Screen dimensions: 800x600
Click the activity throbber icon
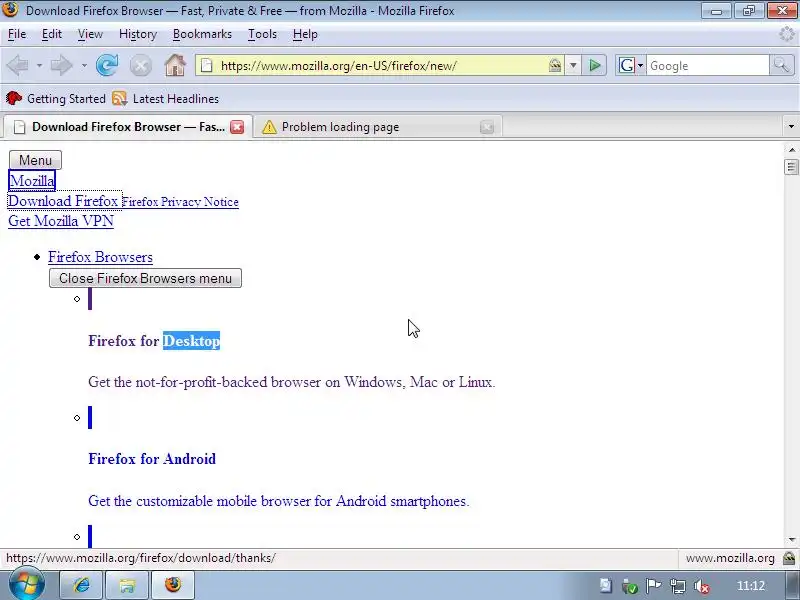tap(787, 34)
